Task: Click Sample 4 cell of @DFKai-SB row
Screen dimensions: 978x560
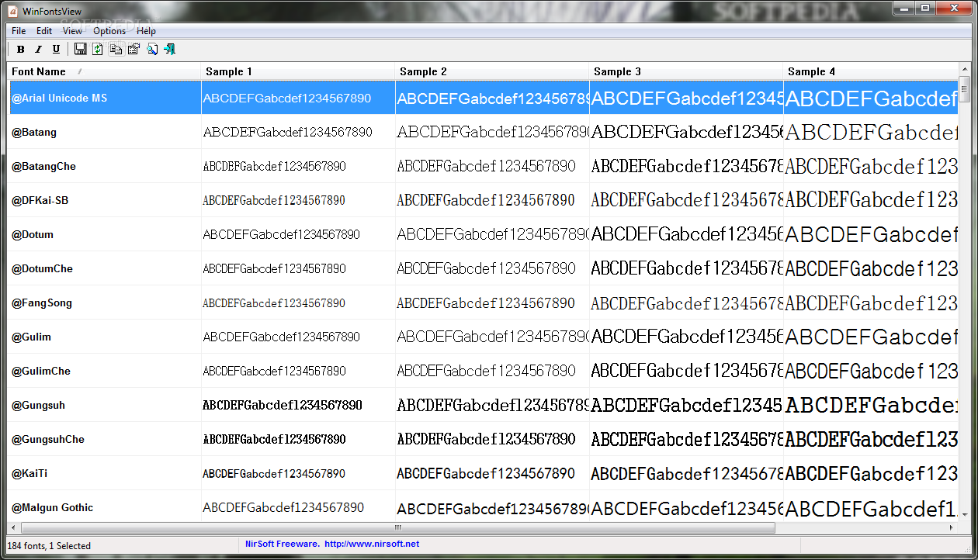Action: [871, 200]
